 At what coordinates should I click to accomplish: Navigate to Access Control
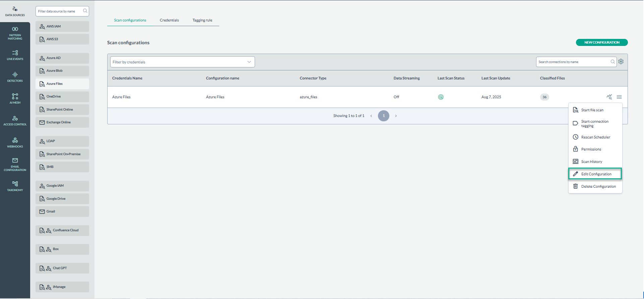[x=15, y=121]
